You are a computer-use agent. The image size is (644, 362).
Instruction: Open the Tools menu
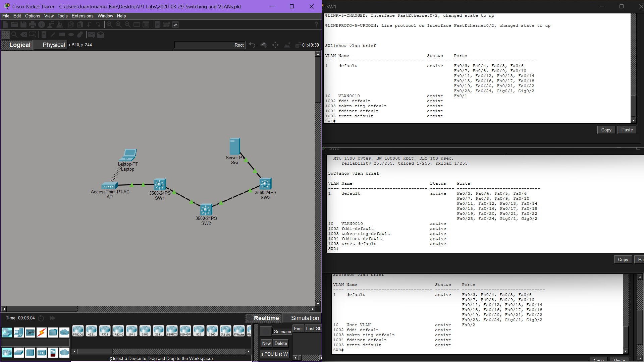(62, 16)
